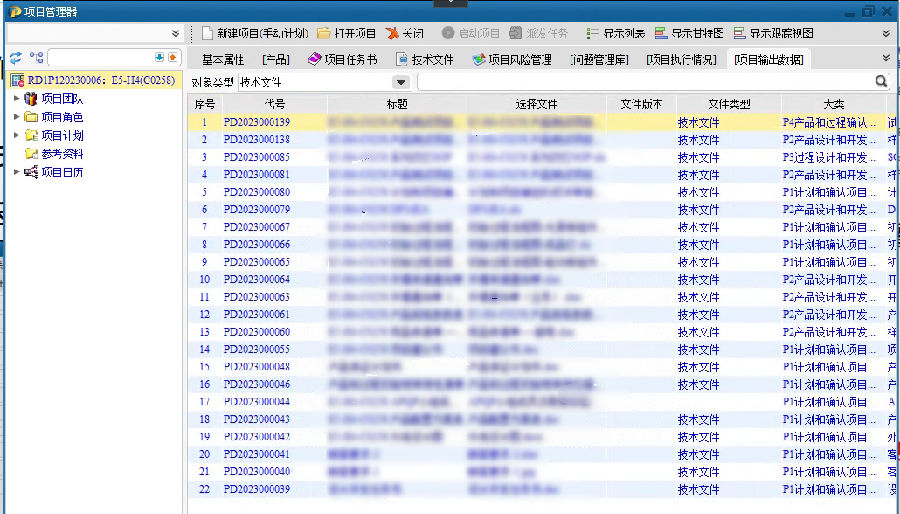This screenshot has height=514, width=900.
Task: Select 参考资料 folder in the tree
Action: (62, 154)
